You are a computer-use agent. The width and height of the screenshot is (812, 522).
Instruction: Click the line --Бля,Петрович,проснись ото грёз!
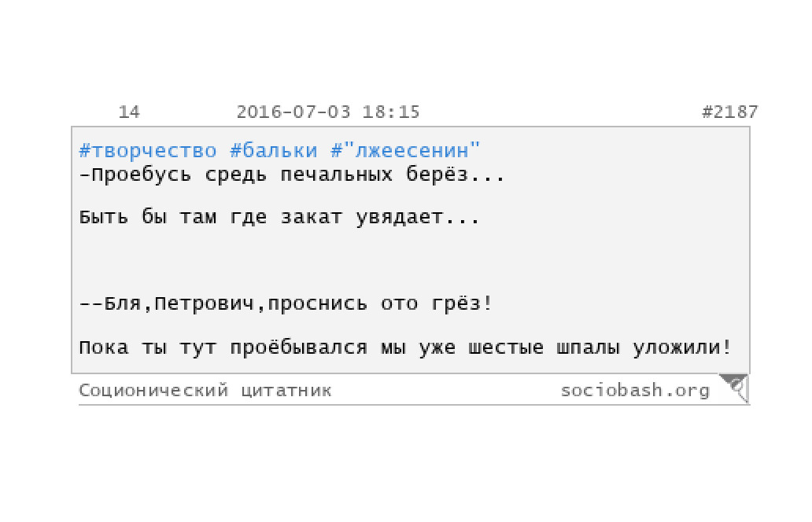(x=286, y=303)
